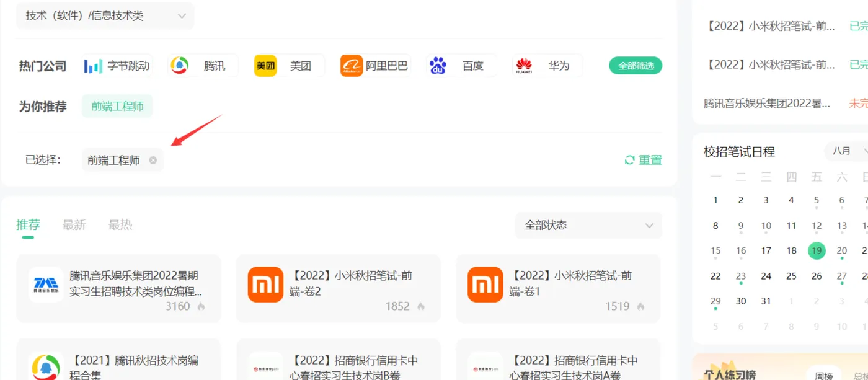Click the Tencent logo icon
This screenshot has width=868, height=380.
click(x=180, y=66)
